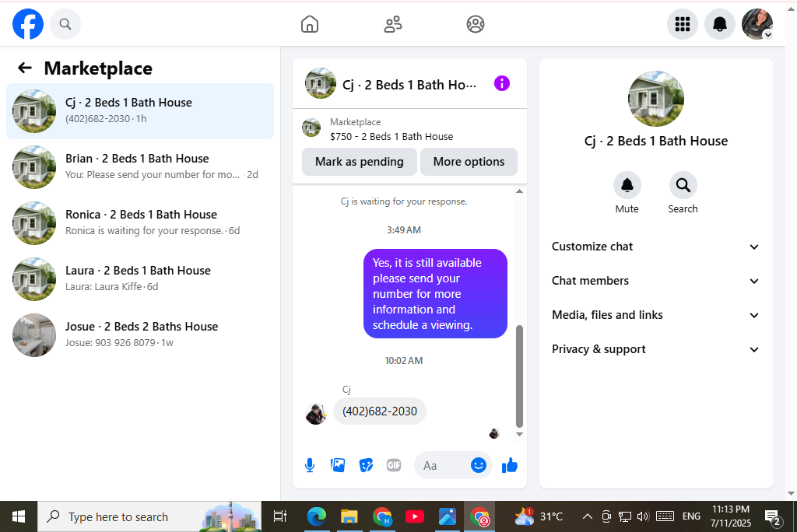
Task: Open the $750 - 2 Beds 1 Bath House listing
Action: (x=391, y=136)
